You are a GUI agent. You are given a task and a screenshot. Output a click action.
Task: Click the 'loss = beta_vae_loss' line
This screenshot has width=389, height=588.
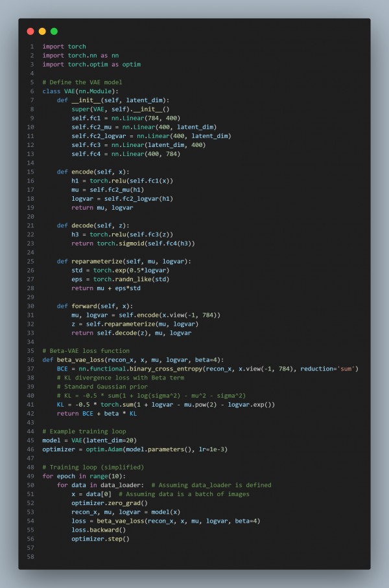pos(166,521)
